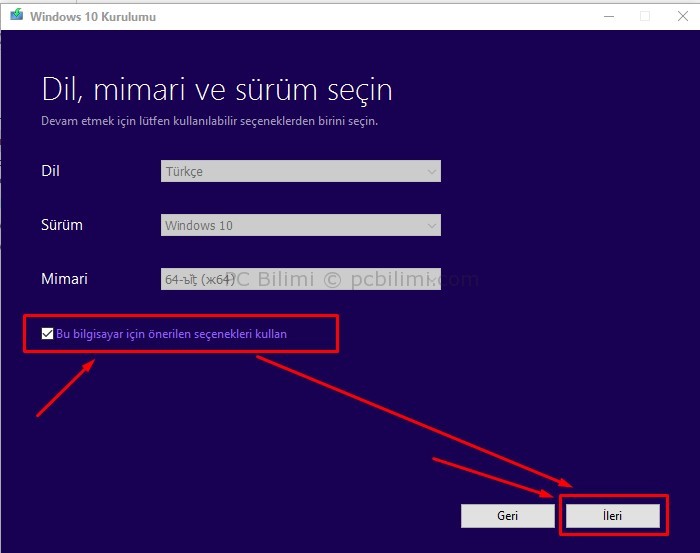The height and width of the screenshot is (553, 700).
Task: Uncheck 'Bu bilgisayar için önerilen seçenekleri kullan' checkbox
Action: coord(47,334)
